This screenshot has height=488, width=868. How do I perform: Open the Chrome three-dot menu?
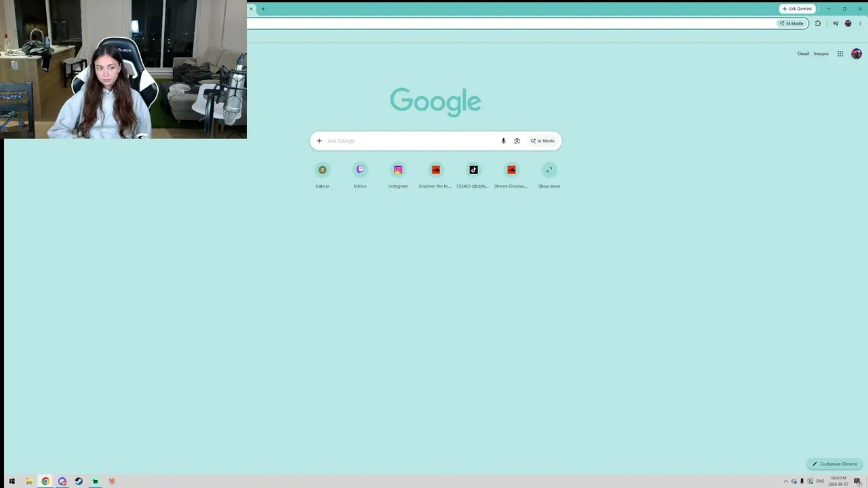tap(860, 24)
